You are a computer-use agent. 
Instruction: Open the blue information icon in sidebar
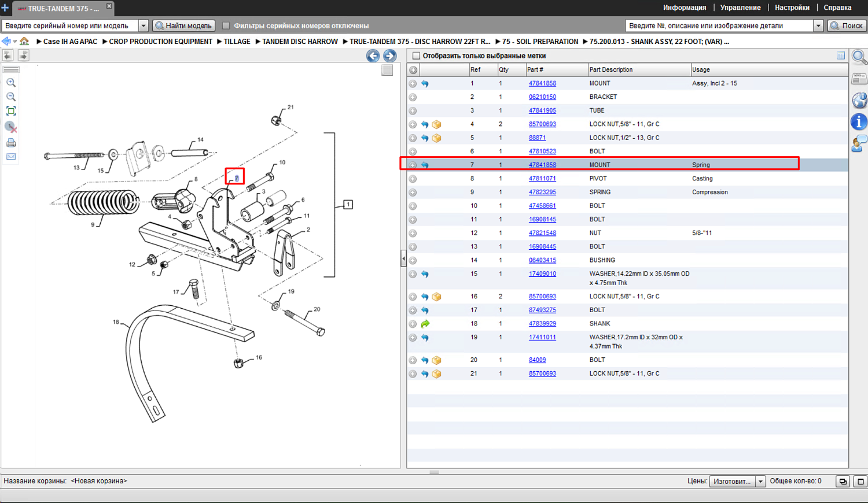point(859,121)
